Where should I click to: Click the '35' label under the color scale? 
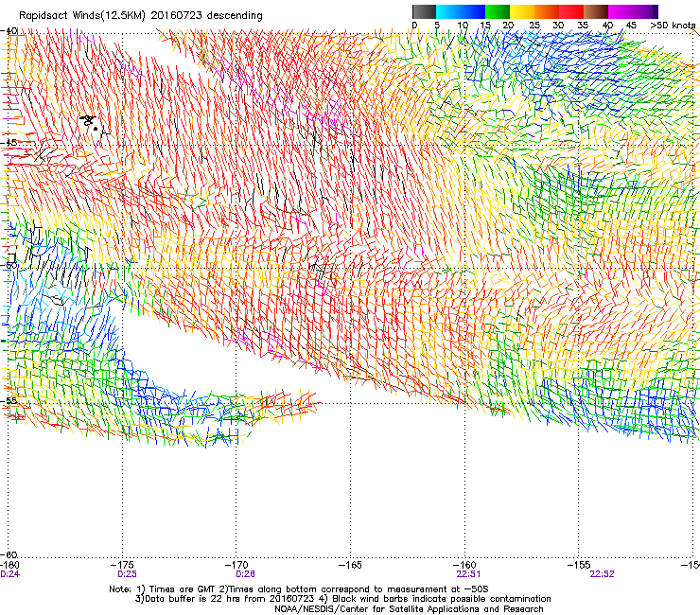point(583,26)
